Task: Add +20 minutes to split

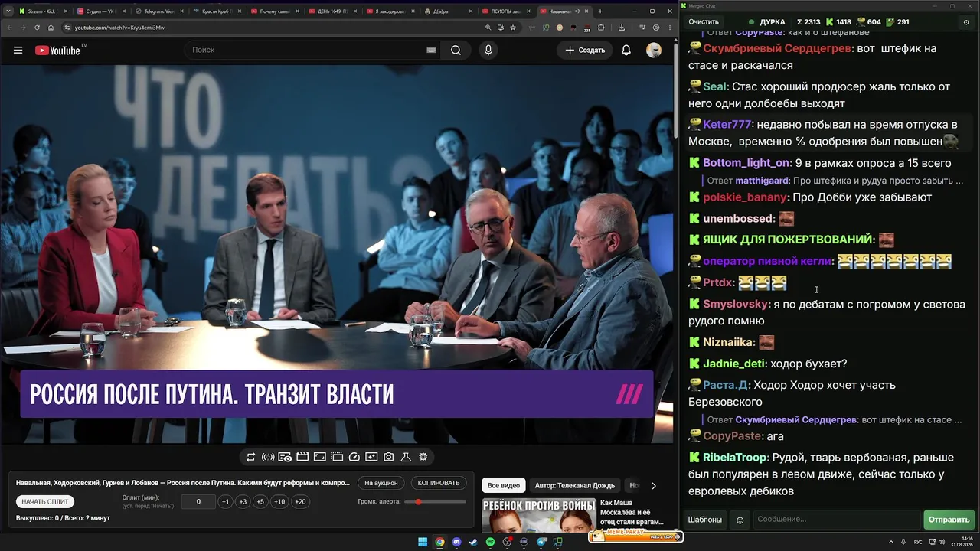Action: [300, 502]
